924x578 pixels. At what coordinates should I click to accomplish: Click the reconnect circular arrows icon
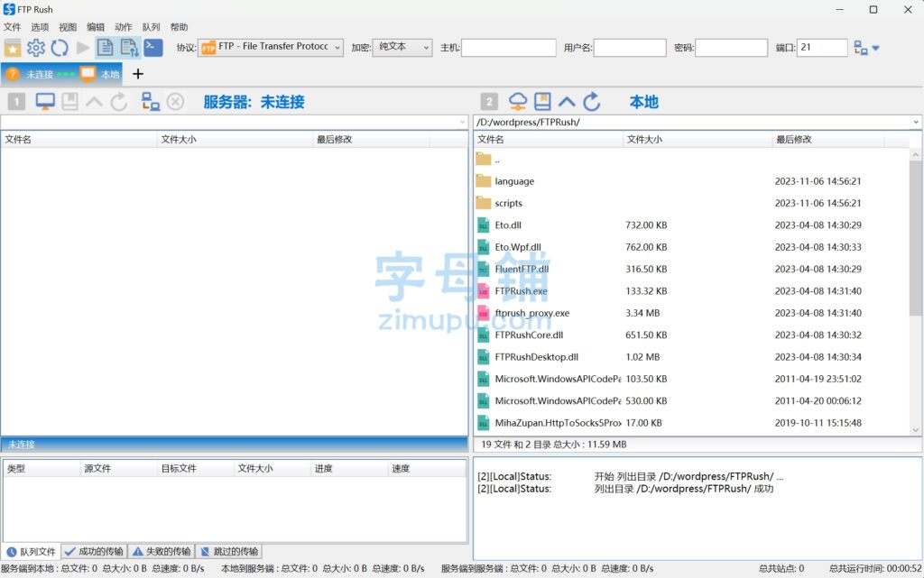60,48
